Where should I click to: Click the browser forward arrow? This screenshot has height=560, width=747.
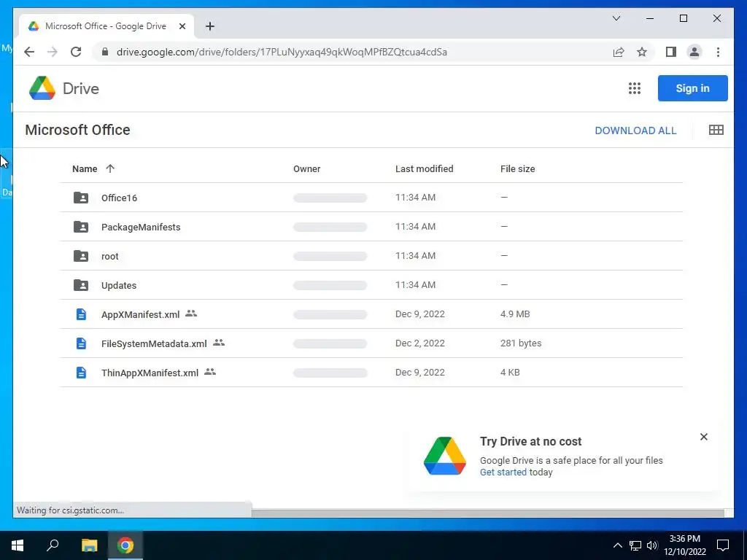click(x=53, y=52)
